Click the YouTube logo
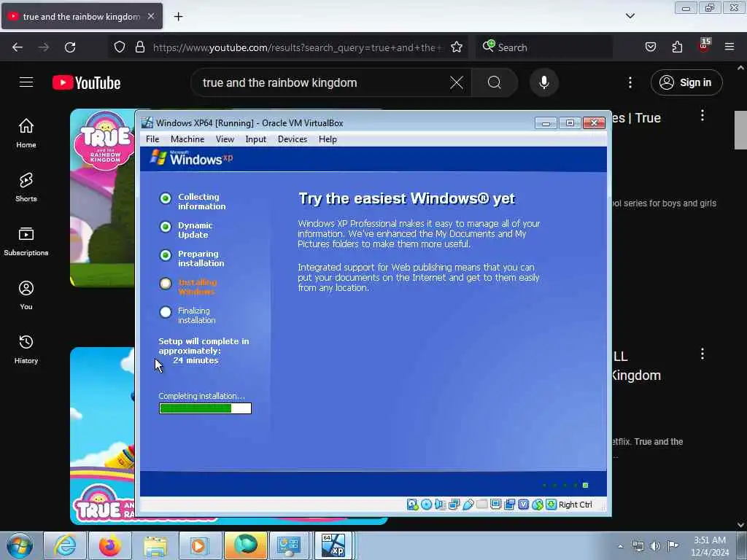The height and width of the screenshot is (560, 747). pos(86,83)
